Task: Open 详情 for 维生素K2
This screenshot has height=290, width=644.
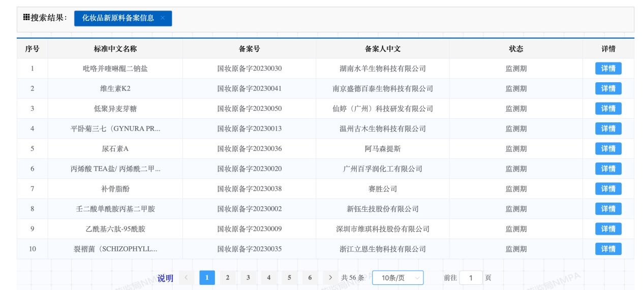Action: [608, 88]
